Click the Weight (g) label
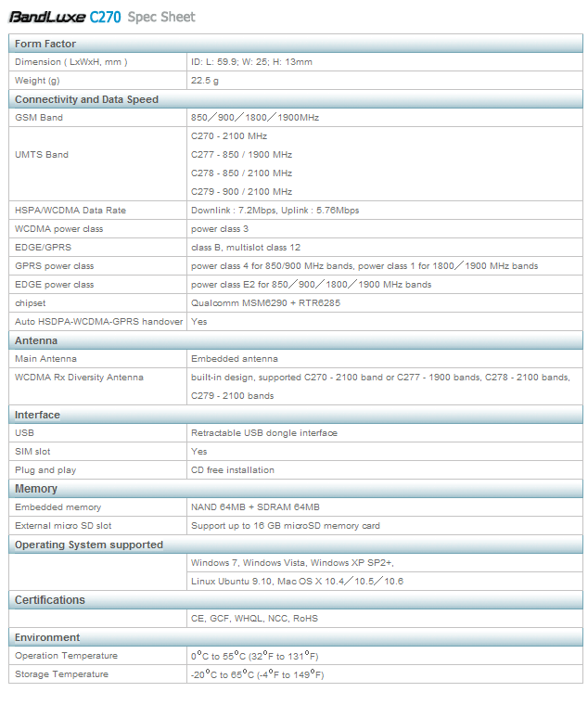Viewport: 588px width, 705px height. (x=37, y=81)
